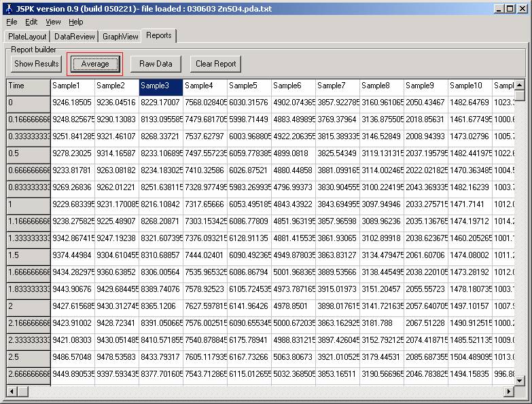
Task: Select row header for time 2.5
Action: pyautogui.click(x=29, y=359)
